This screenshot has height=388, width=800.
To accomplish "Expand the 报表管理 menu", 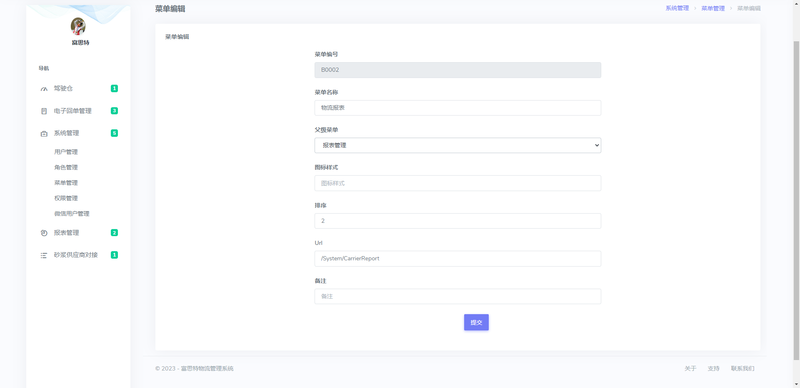I will (79, 233).
